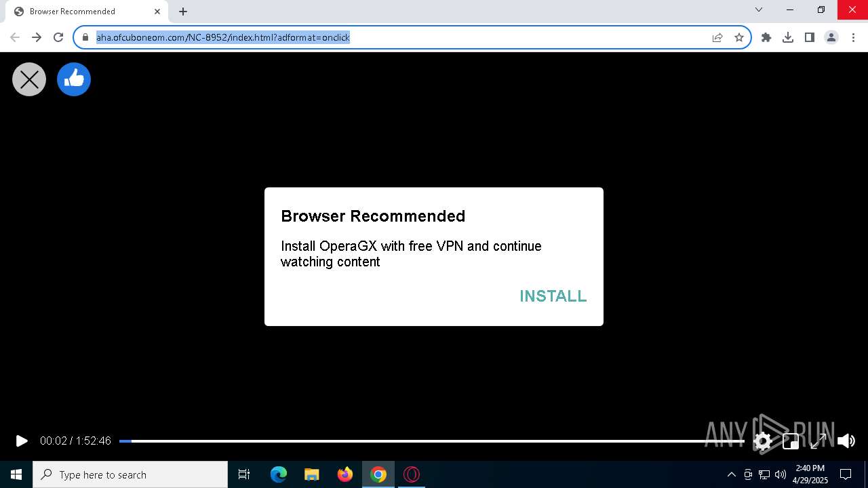868x488 pixels.
Task: Open File Explorer from the taskbar
Action: click(x=312, y=474)
